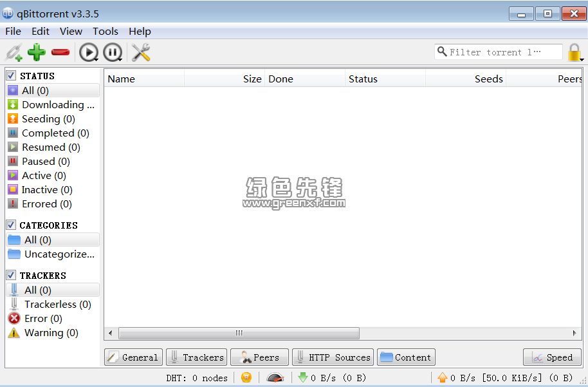
Task: Sort by the Size column header
Action: [225, 79]
